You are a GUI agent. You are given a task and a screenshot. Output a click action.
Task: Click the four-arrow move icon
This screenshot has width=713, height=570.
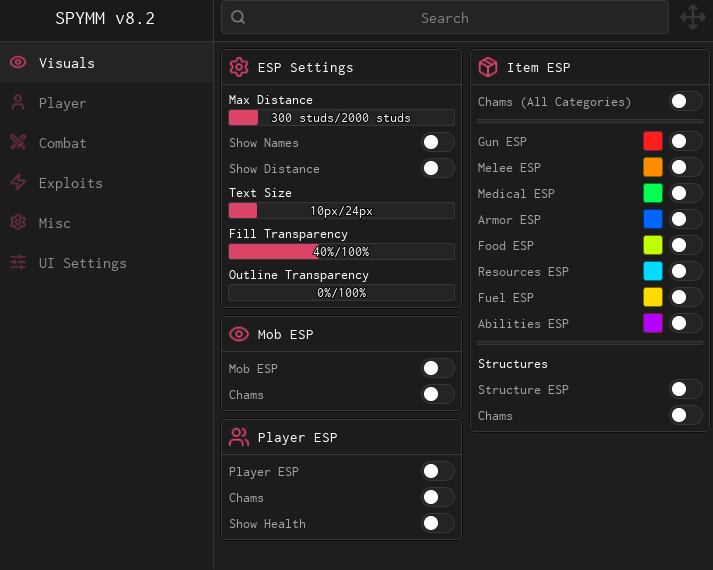692,18
